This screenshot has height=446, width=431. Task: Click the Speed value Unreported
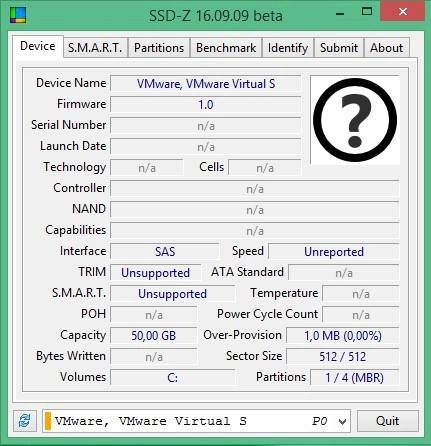tap(334, 252)
